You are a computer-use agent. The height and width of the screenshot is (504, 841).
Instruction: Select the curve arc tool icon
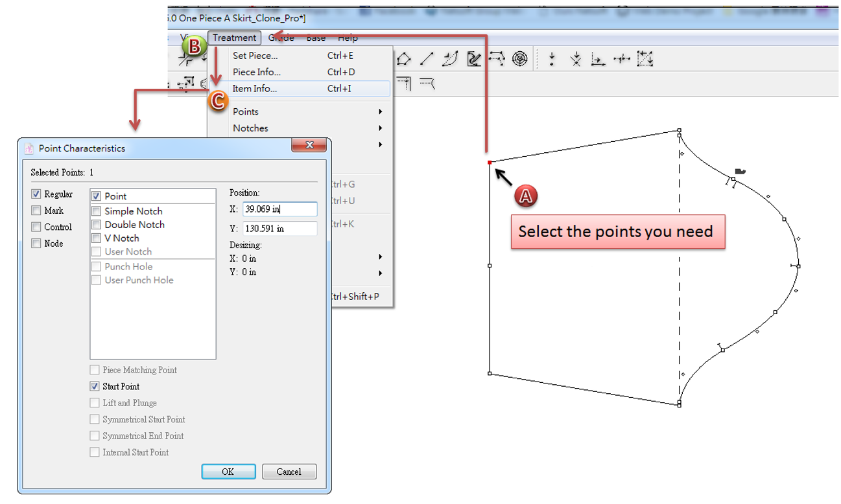[450, 60]
